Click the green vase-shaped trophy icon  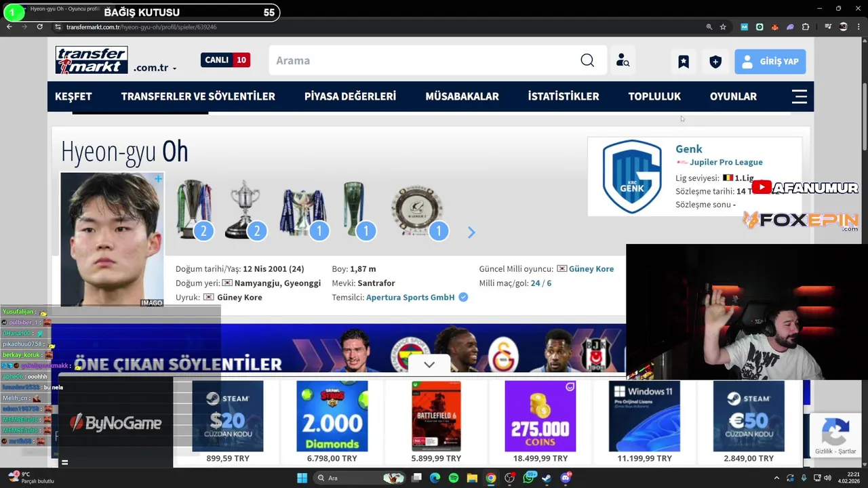point(357,209)
